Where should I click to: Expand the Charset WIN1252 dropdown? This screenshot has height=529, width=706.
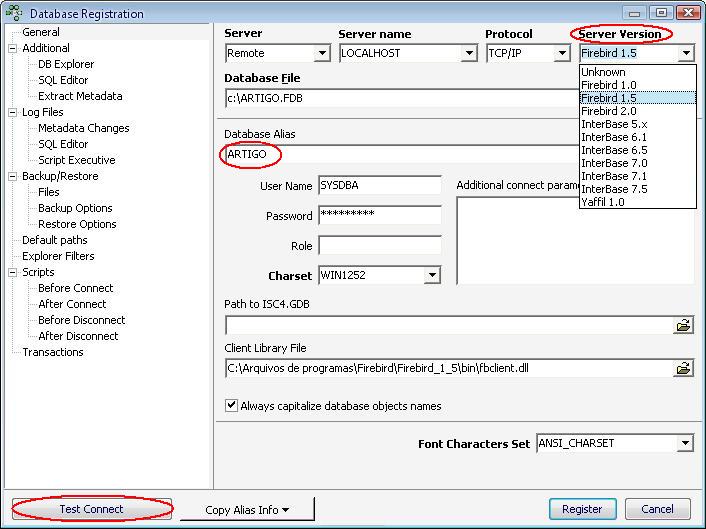click(x=433, y=276)
